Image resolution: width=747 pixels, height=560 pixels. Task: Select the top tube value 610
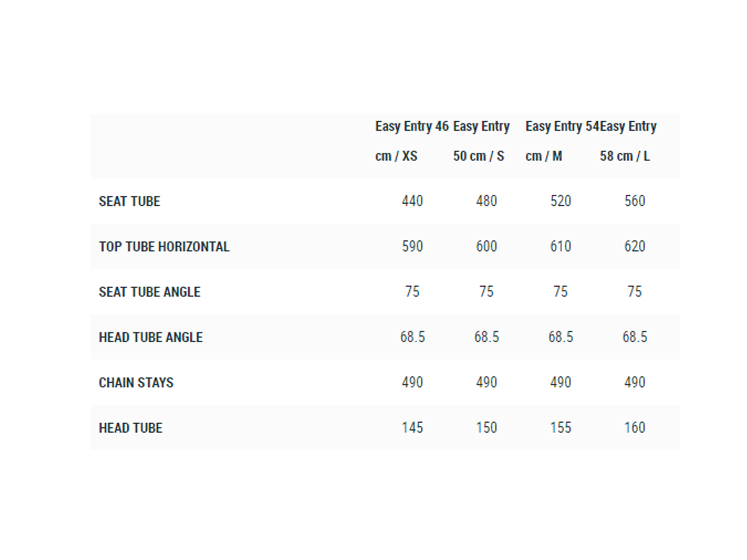tap(561, 246)
